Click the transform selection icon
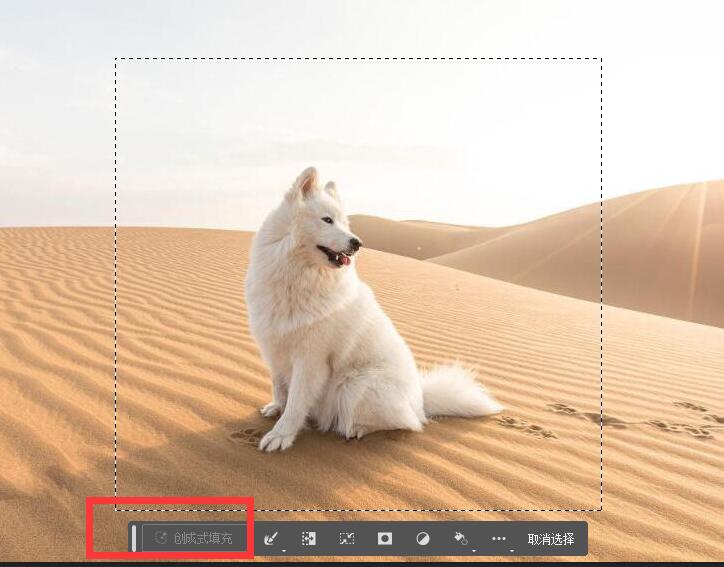The image size is (724, 567). [347, 538]
